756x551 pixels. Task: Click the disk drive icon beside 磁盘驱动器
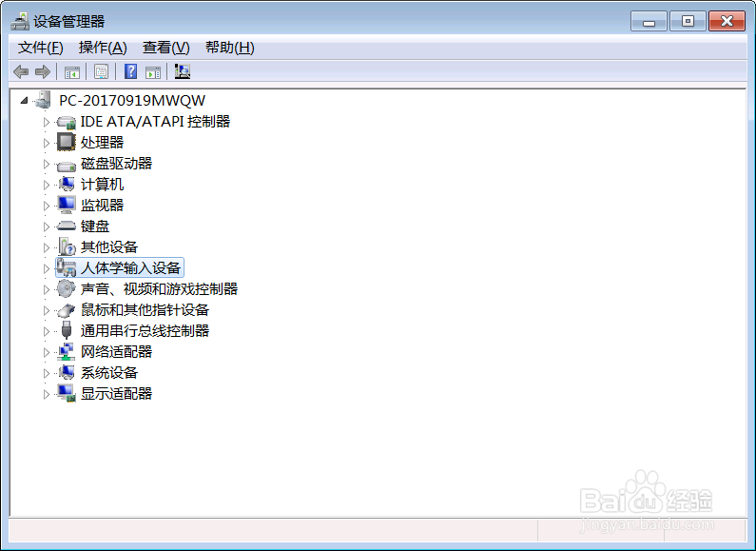click(66, 165)
